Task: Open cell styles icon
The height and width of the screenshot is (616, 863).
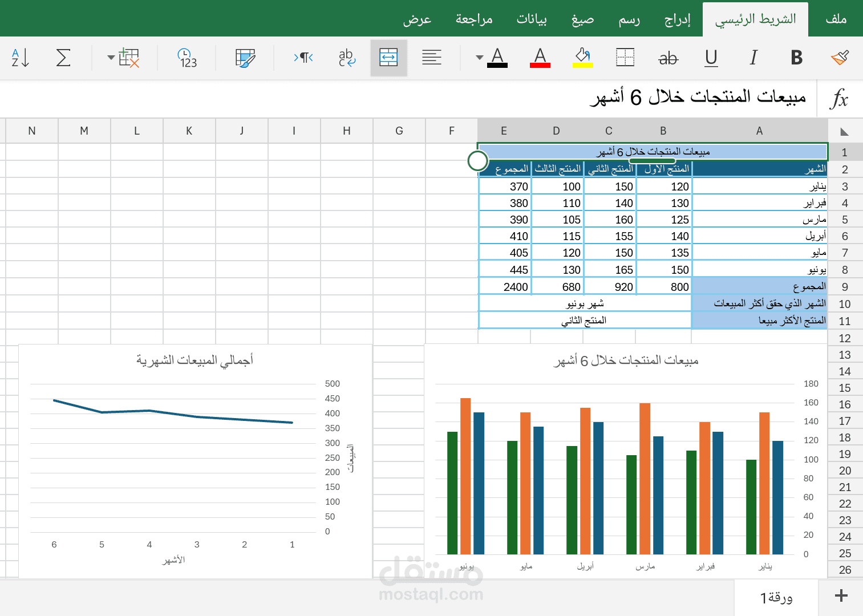Action: click(x=245, y=58)
